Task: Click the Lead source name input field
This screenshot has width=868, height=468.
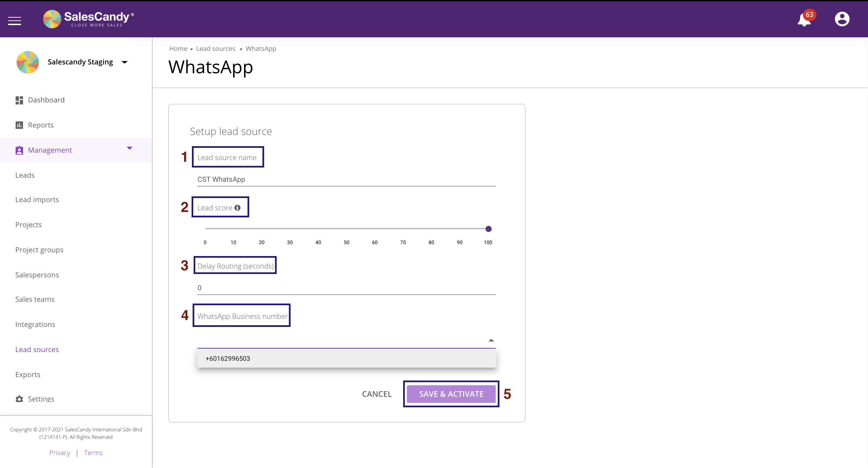Action: click(x=346, y=179)
